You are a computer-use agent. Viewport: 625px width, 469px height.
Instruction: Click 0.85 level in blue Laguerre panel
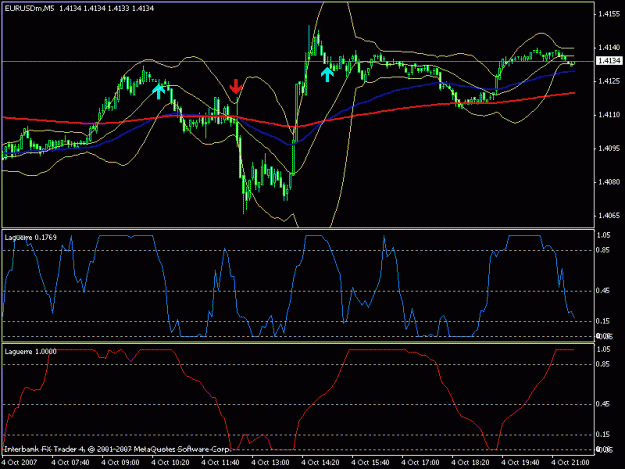coord(603,250)
